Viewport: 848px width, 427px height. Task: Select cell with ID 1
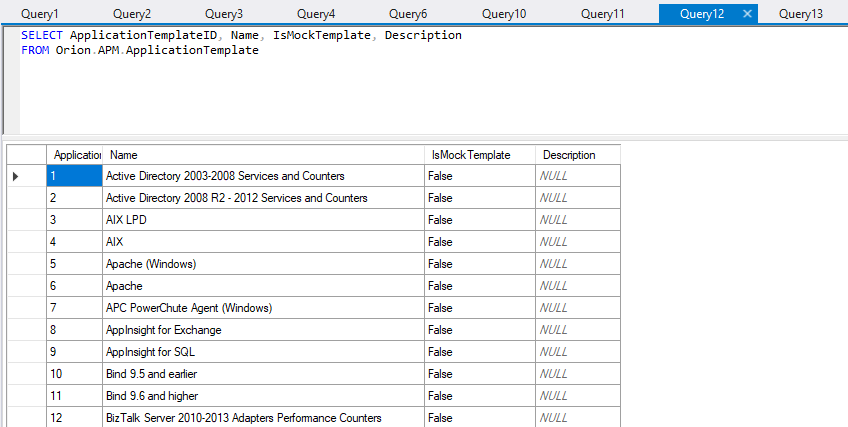pos(75,176)
